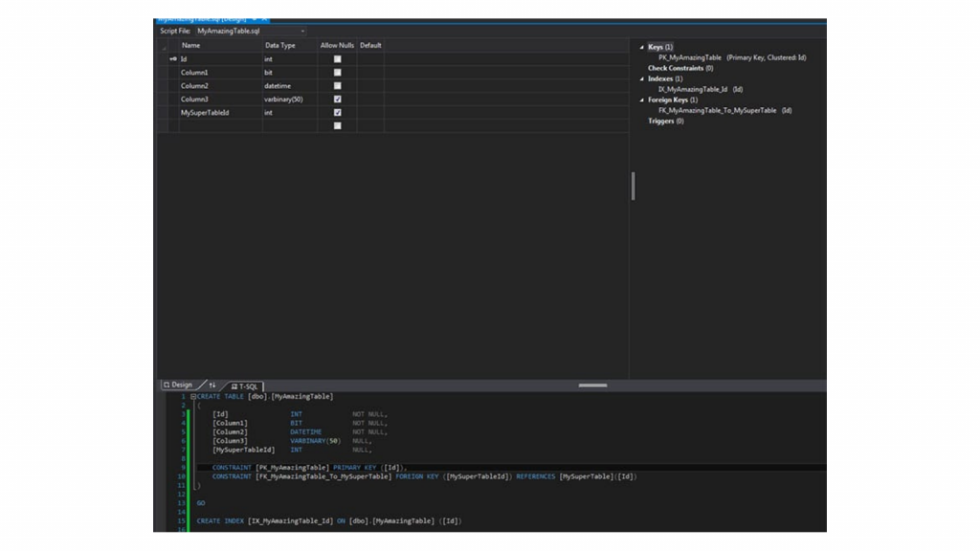Click 'PRIMARY KEY' keywords on code line 9
The image size is (980, 551).
point(354,467)
